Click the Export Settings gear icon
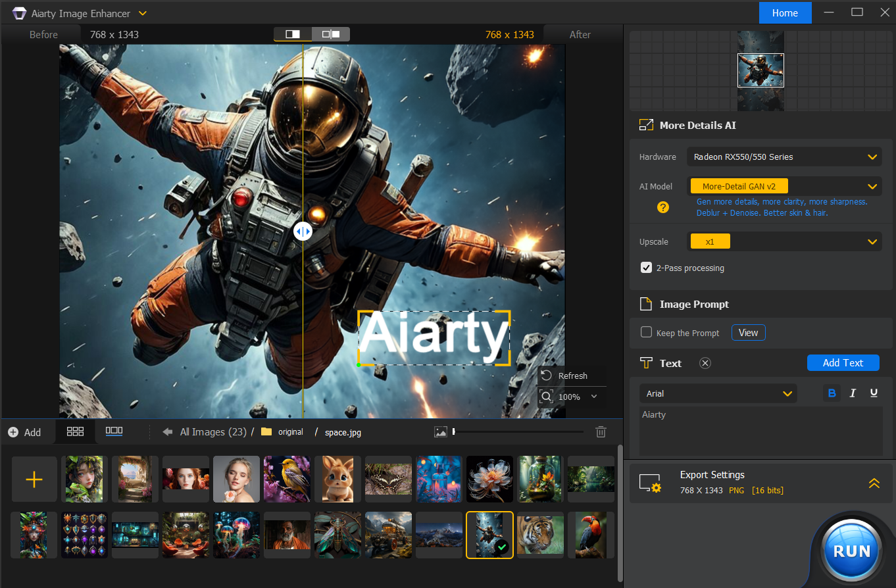This screenshot has width=896, height=588. 649,482
